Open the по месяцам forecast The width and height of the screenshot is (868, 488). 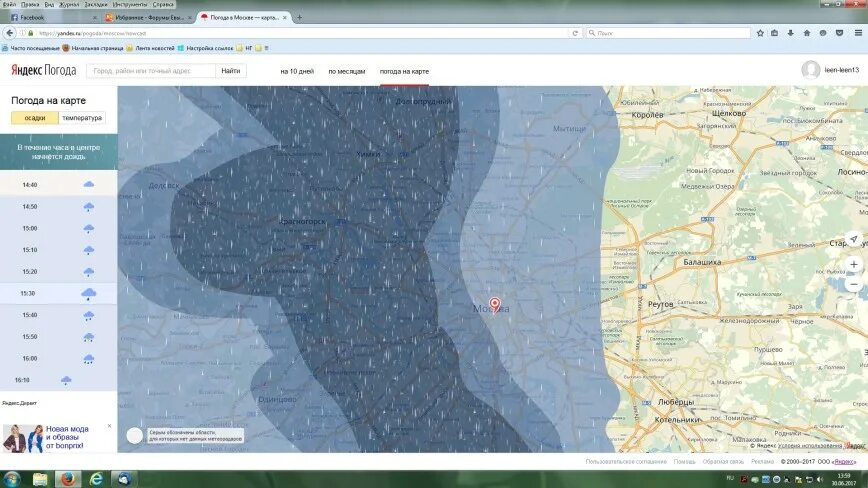click(347, 71)
